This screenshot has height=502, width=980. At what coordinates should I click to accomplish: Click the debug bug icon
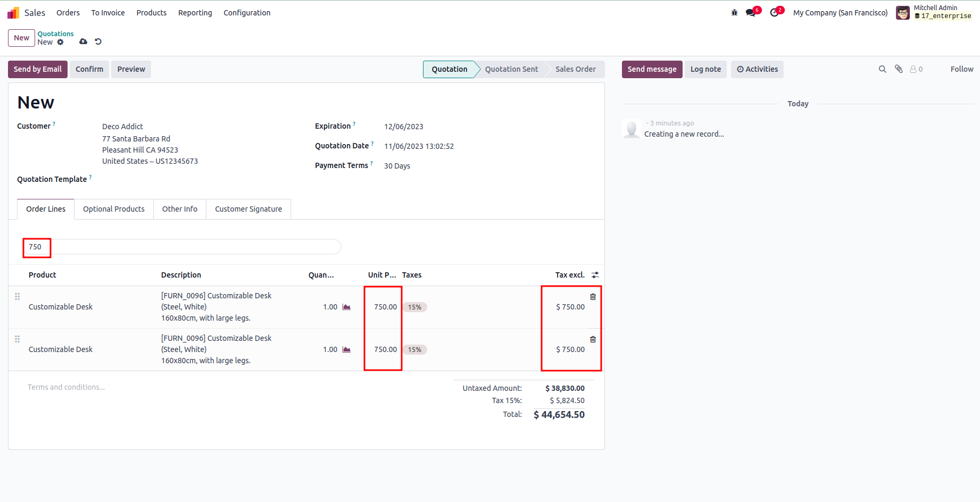[x=734, y=13]
